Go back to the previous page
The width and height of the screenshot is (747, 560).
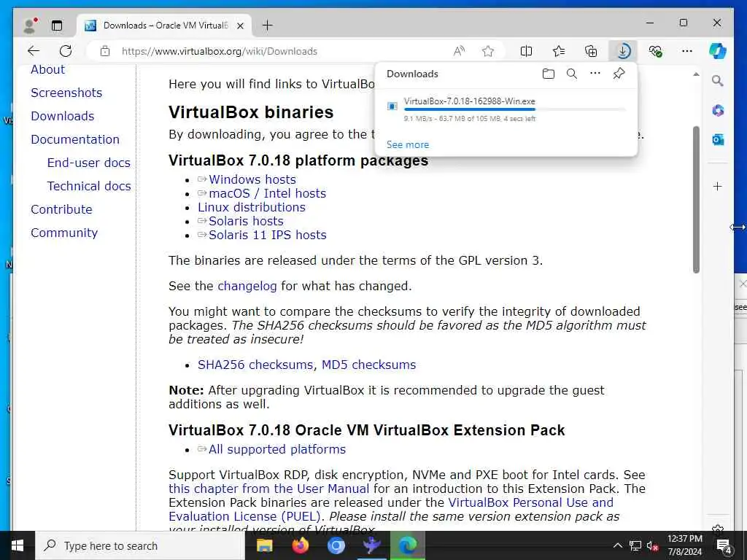coord(34,51)
